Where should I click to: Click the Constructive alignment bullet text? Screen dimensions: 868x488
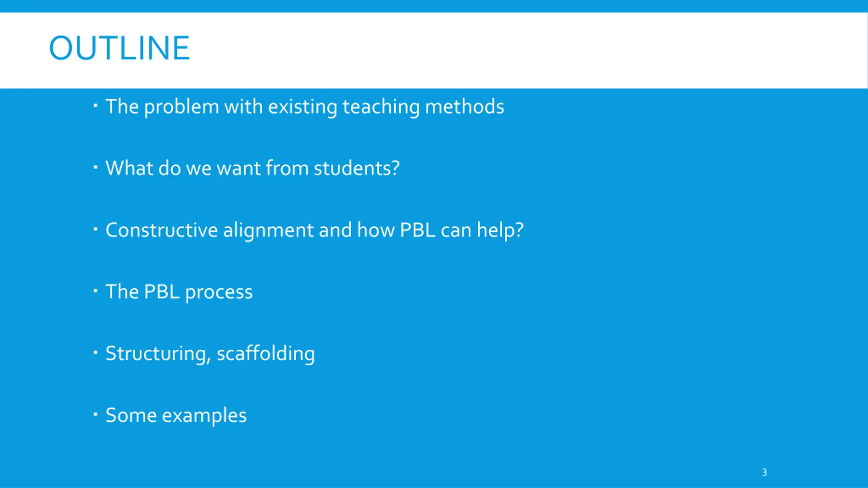(x=315, y=230)
